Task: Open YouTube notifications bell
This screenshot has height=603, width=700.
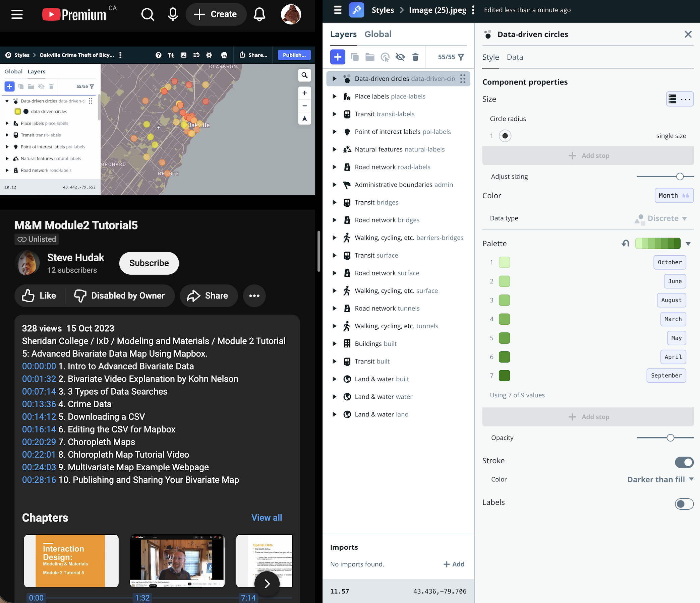Action: [x=259, y=14]
